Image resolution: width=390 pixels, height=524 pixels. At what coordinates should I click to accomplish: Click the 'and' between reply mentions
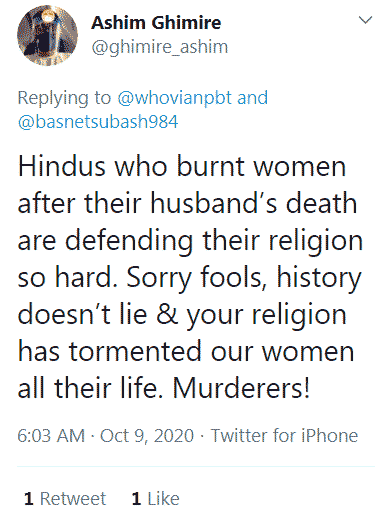click(x=252, y=98)
